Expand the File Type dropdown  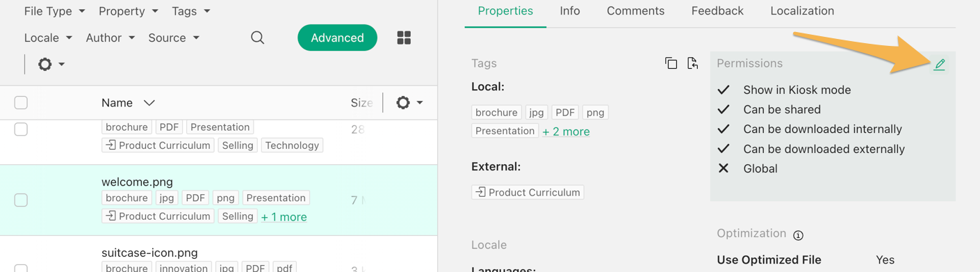(54, 11)
